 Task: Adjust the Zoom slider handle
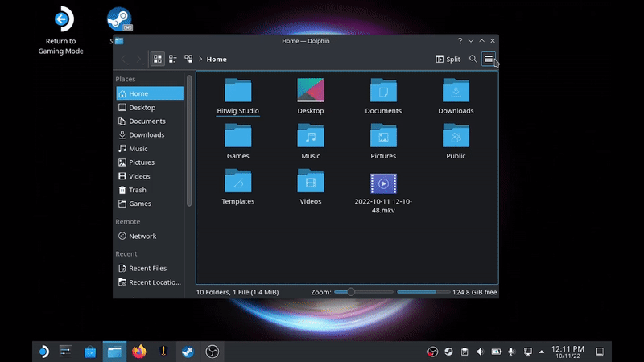(x=350, y=292)
